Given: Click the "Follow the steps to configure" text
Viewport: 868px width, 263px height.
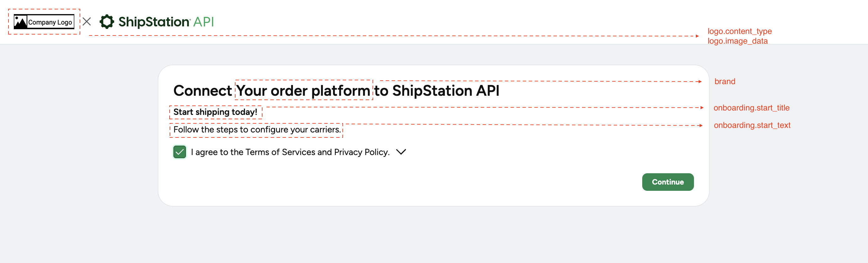Looking at the screenshot, I should pyautogui.click(x=257, y=130).
